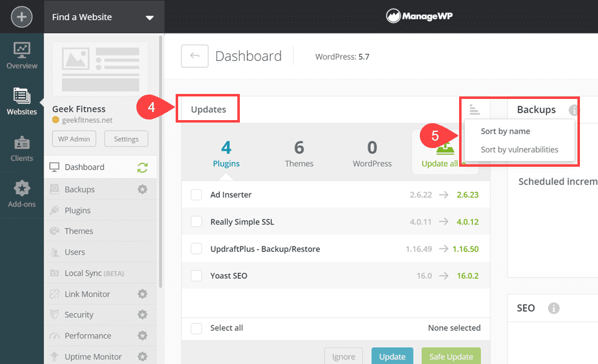Click the SEO info icon

click(553, 308)
